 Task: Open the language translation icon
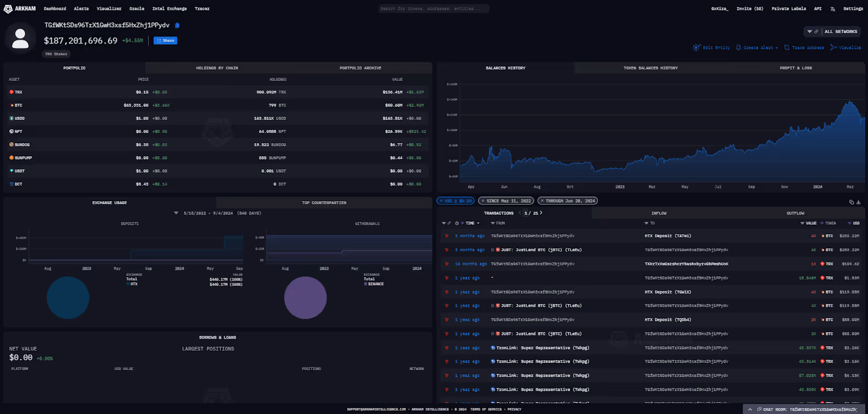(x=832, y=9)
